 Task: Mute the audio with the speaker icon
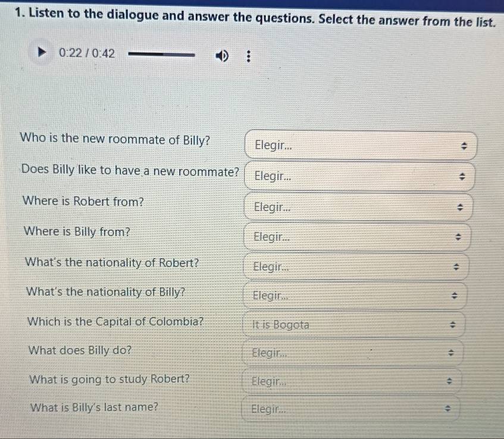(222, 56)
